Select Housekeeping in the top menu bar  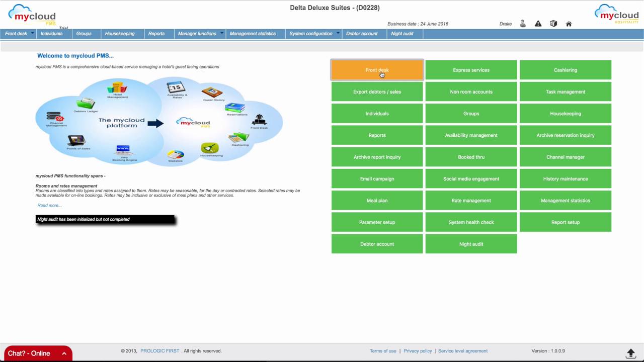click(x=120, y=34)
